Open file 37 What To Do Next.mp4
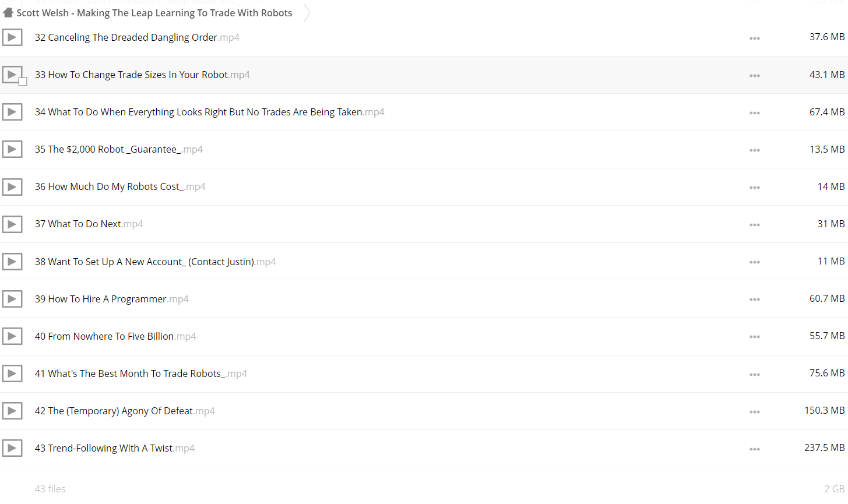Image resolution: width=848 pixels, height=504 pixels. (x=89, y=224)
